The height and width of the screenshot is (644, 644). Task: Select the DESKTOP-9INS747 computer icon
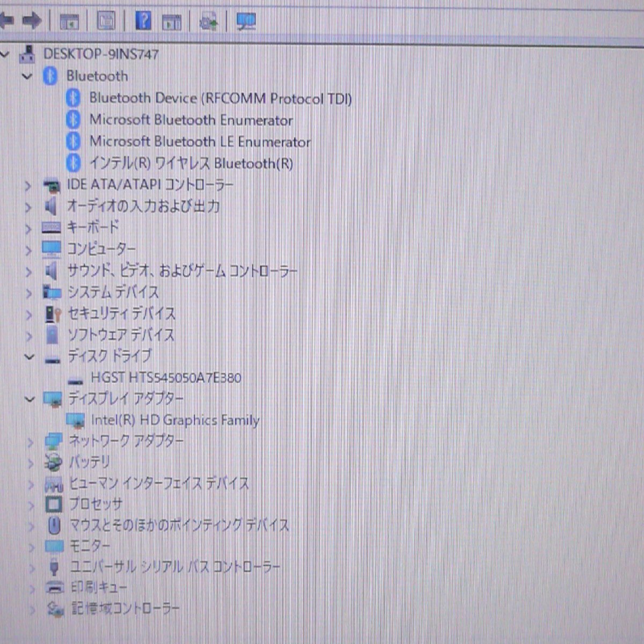click(27, 54)
